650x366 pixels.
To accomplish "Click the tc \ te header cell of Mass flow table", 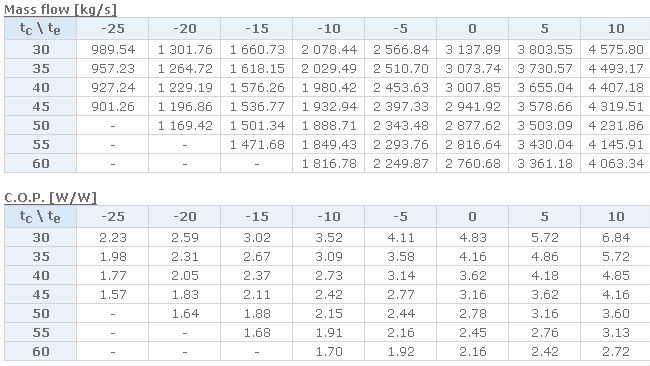I will tap(40, 29).
